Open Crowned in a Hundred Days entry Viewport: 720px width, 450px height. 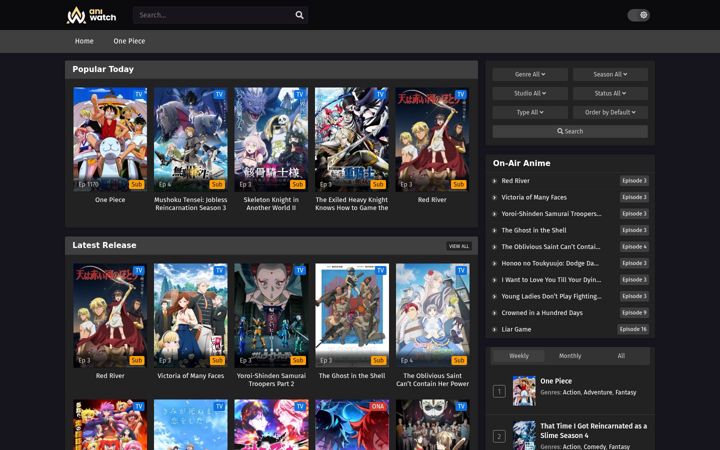[x=542, y=313]
